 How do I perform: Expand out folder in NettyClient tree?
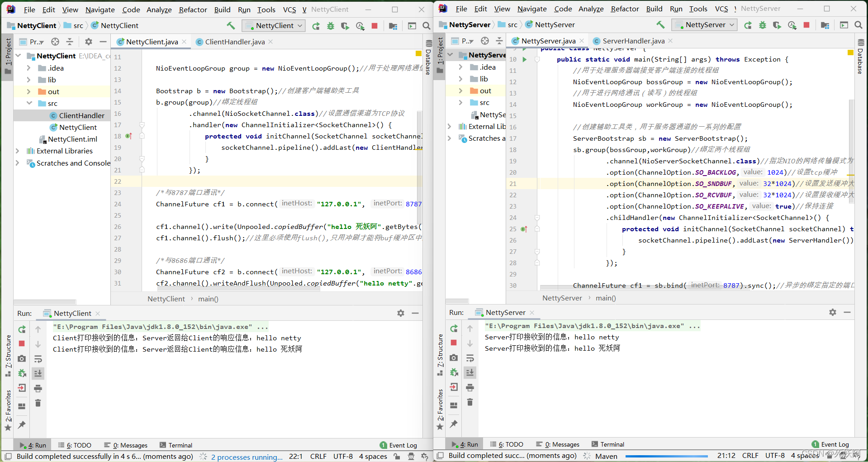pos(28,91)
